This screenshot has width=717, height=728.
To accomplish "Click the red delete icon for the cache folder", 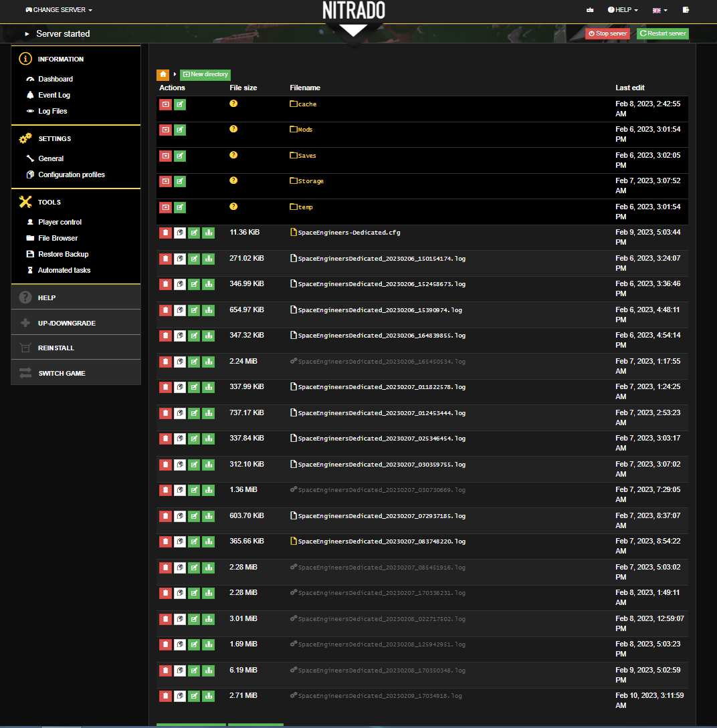I will pyautogui.click(x=165, y=104).
